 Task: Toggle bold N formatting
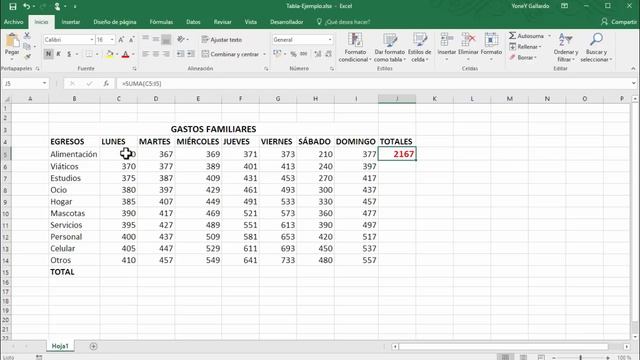[48, 54]
